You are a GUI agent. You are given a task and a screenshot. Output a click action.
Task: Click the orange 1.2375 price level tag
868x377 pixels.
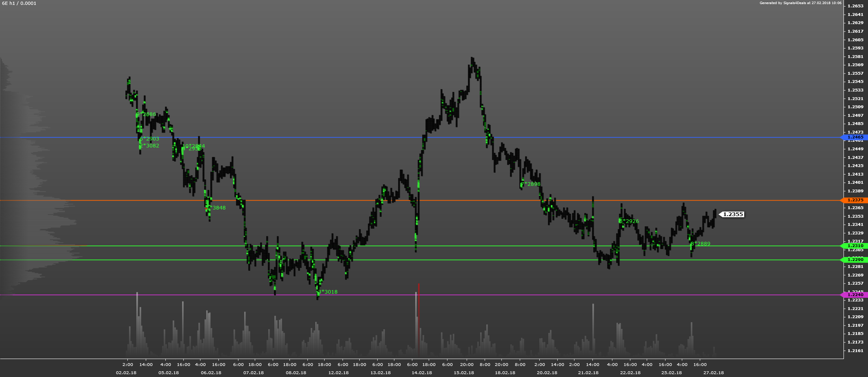855,200
